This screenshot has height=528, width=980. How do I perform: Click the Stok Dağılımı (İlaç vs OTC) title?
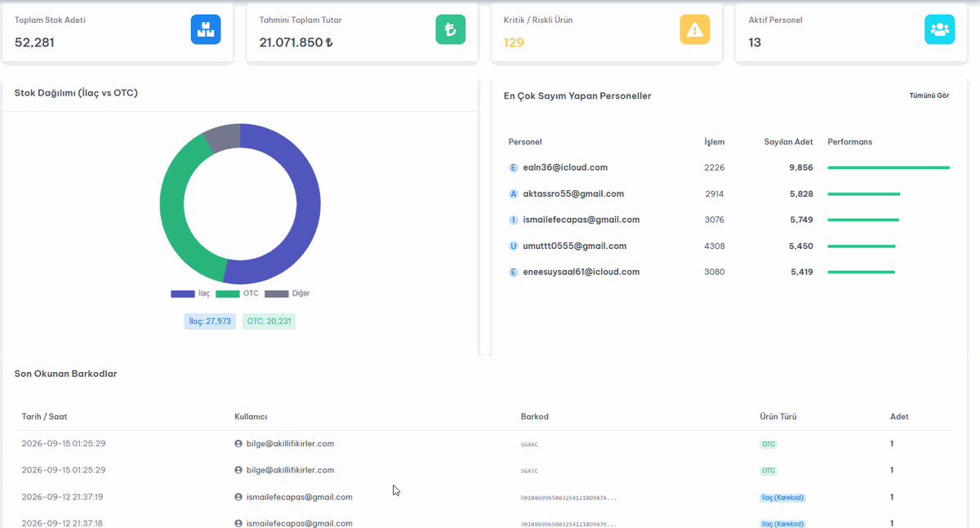(x=76, y=93)
